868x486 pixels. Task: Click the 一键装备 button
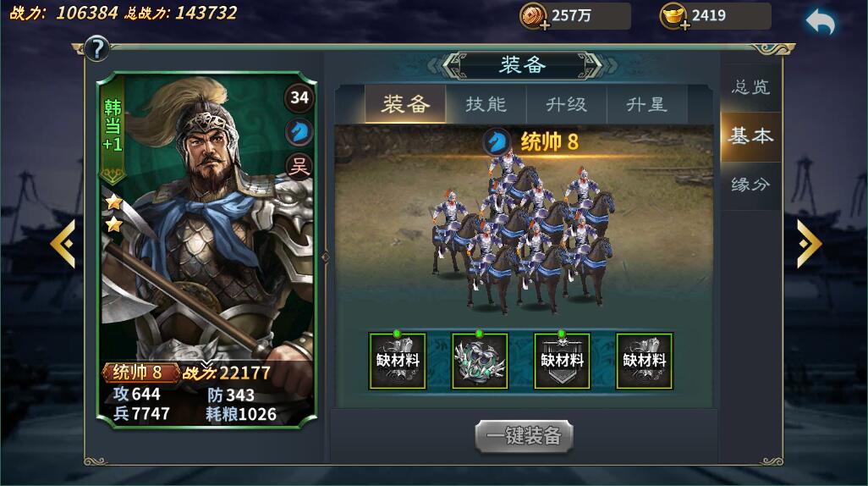(x=524, y=436)
